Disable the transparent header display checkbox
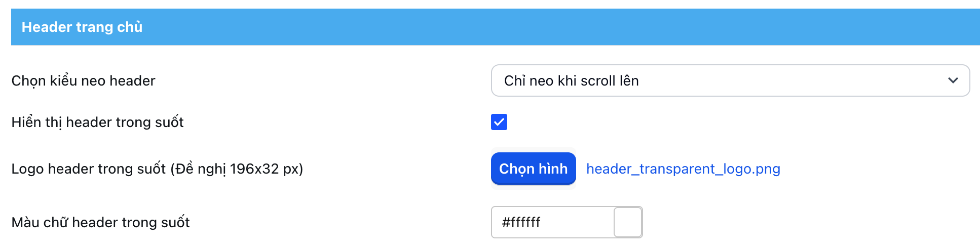This screenshot has width=980, height=248. click(x=499, y=122)
